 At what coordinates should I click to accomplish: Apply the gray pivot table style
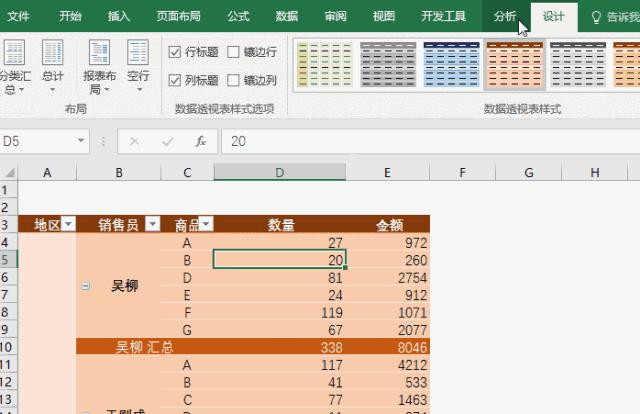[x=388, y=65]
